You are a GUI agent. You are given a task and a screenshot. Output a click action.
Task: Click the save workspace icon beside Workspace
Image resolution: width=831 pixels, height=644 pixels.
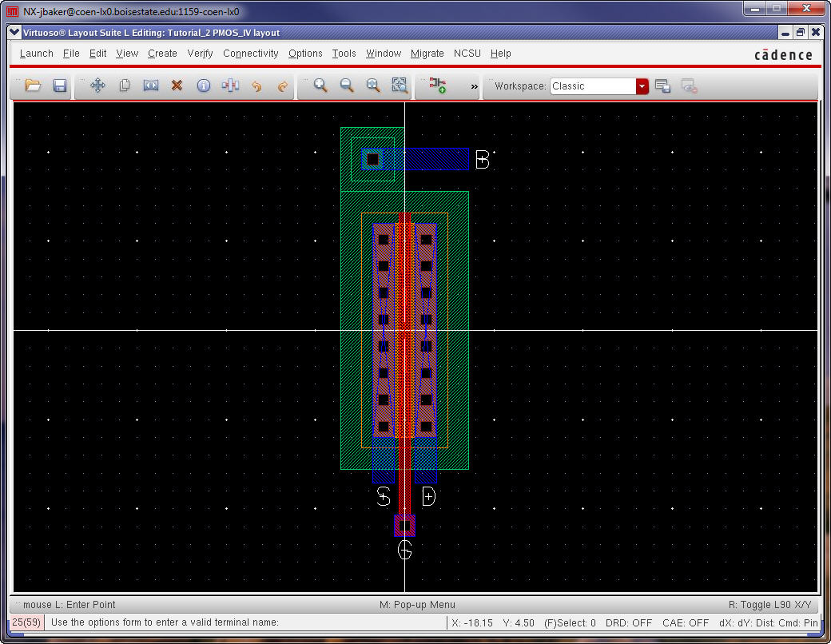coord(662,86)
